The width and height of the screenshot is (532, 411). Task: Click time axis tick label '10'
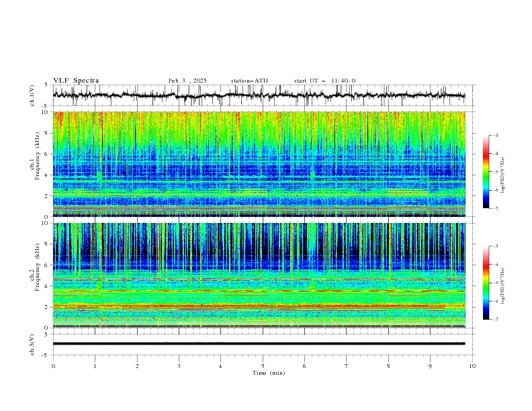click(x=472, y=366)
